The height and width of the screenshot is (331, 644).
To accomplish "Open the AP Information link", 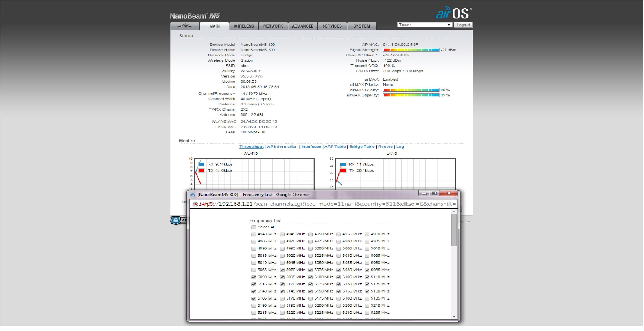I will click(x=282, y=147).
